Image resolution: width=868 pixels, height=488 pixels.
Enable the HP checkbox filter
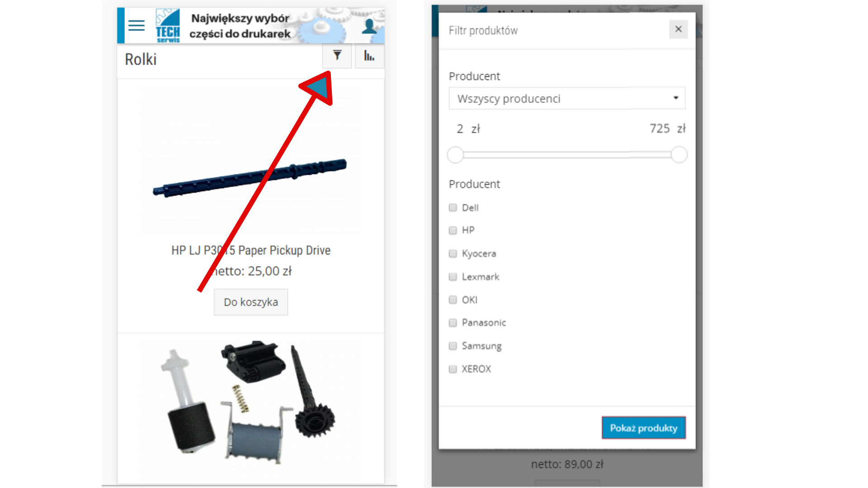pos(453,230)
